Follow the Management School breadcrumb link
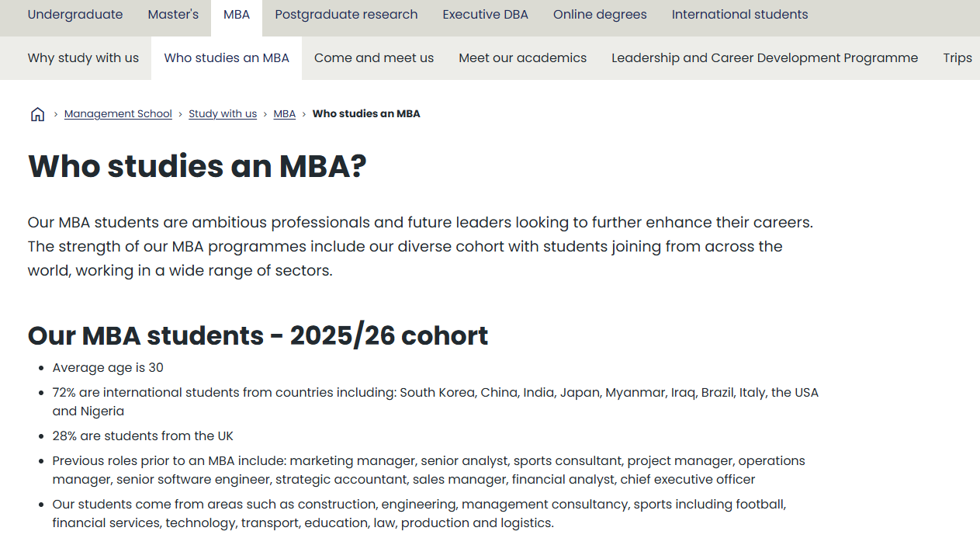 click(118, 114)
